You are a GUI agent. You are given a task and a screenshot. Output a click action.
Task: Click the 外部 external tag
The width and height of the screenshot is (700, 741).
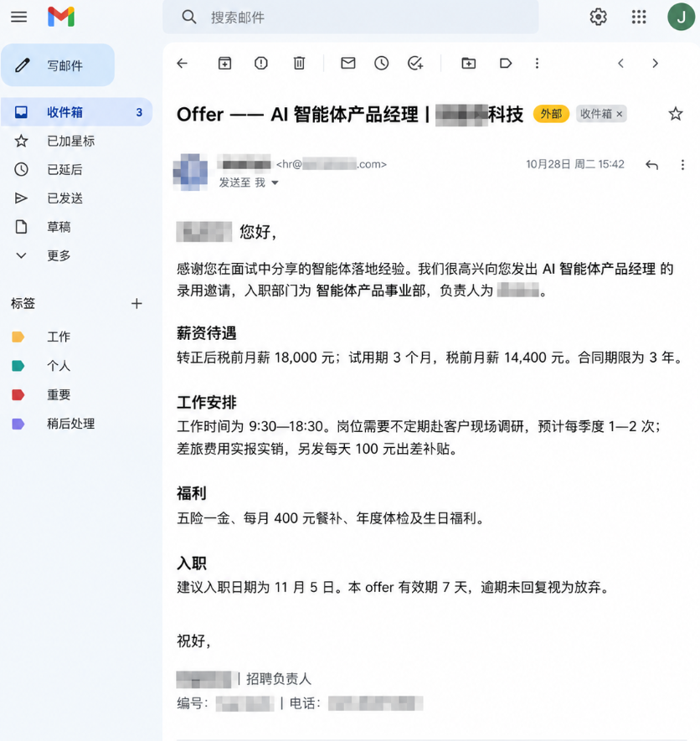point(551,114)
